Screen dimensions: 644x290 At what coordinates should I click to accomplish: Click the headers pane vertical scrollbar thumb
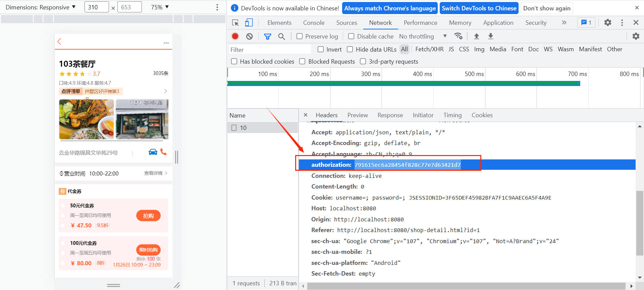(640, 223)
